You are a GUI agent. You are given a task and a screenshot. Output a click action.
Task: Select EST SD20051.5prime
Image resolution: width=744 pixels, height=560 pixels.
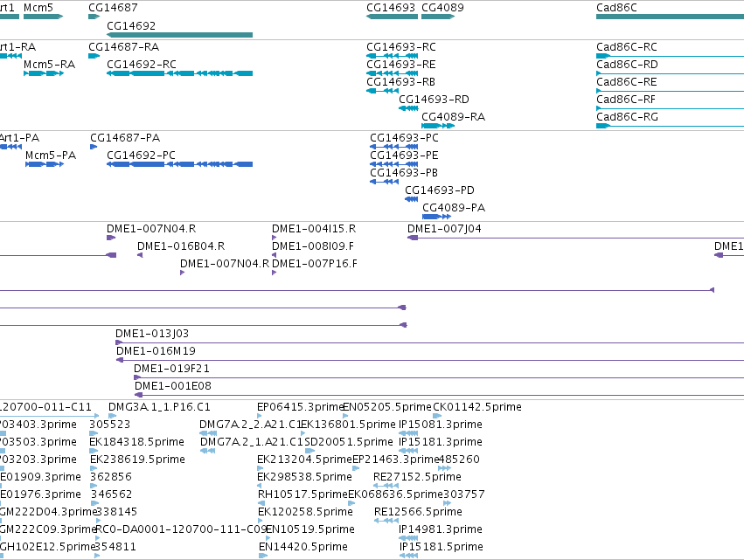tap(309, 451)
